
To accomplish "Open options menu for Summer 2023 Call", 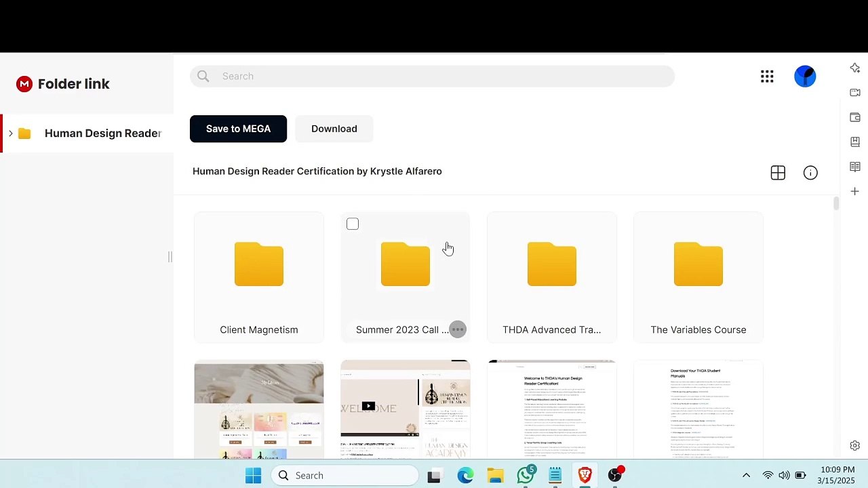I will pyautogui.click(x=458, y=329).
